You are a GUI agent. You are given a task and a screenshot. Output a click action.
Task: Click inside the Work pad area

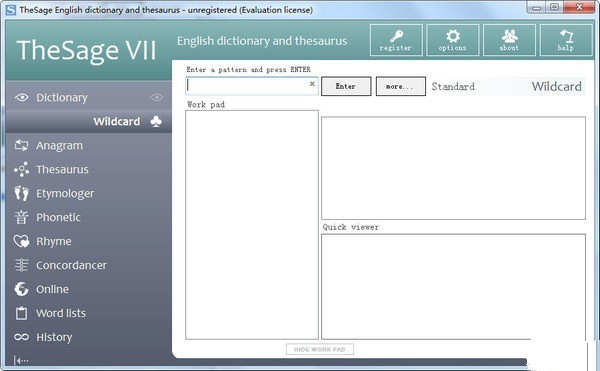[x=252, y=225]
